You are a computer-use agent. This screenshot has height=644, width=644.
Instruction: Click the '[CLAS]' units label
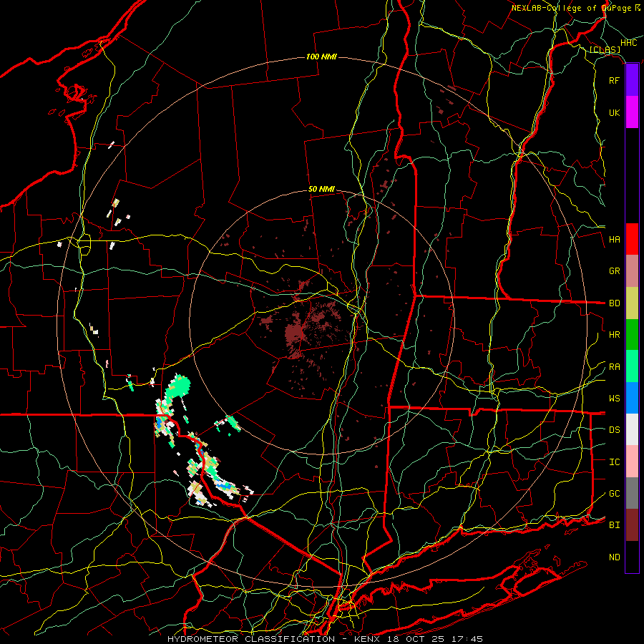[605, 50]
